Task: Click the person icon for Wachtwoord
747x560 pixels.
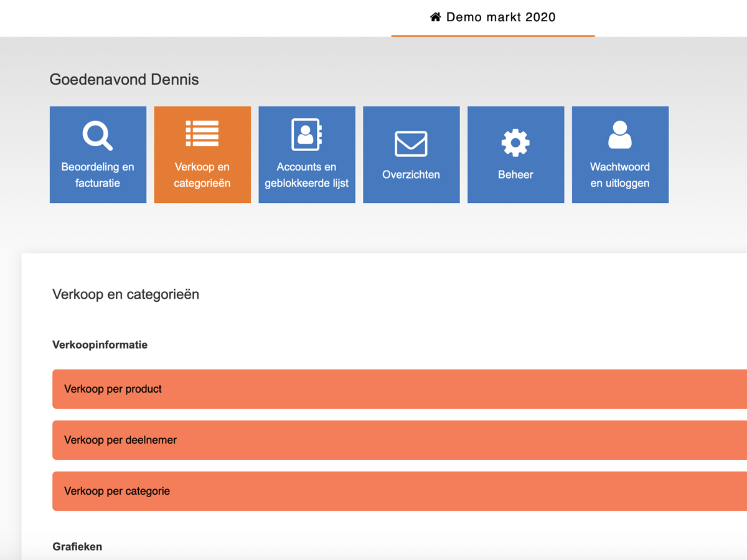Action: (x=620, y=134)
